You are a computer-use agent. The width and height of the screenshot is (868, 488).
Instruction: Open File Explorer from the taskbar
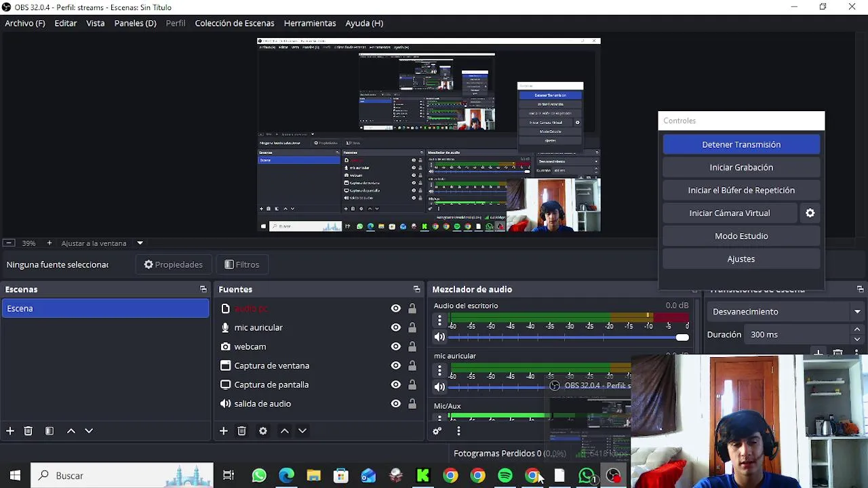[x=313, y=476]
